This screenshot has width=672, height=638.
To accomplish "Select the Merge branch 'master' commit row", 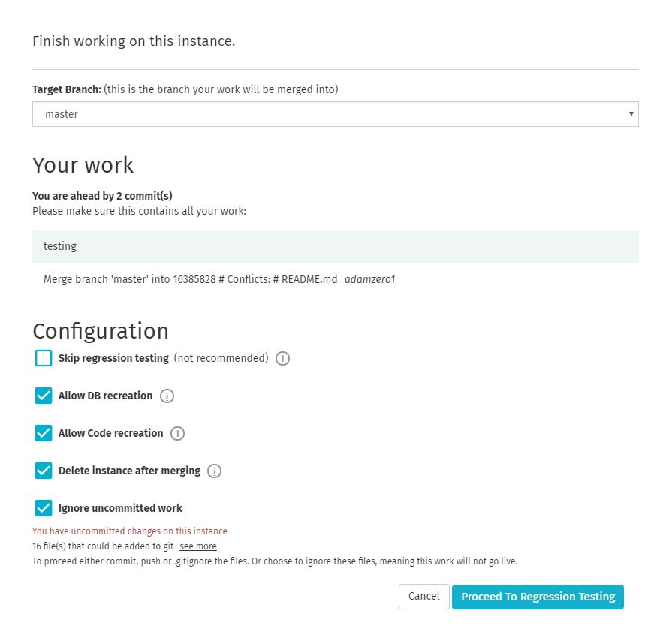I will click(x=190, y=279).
